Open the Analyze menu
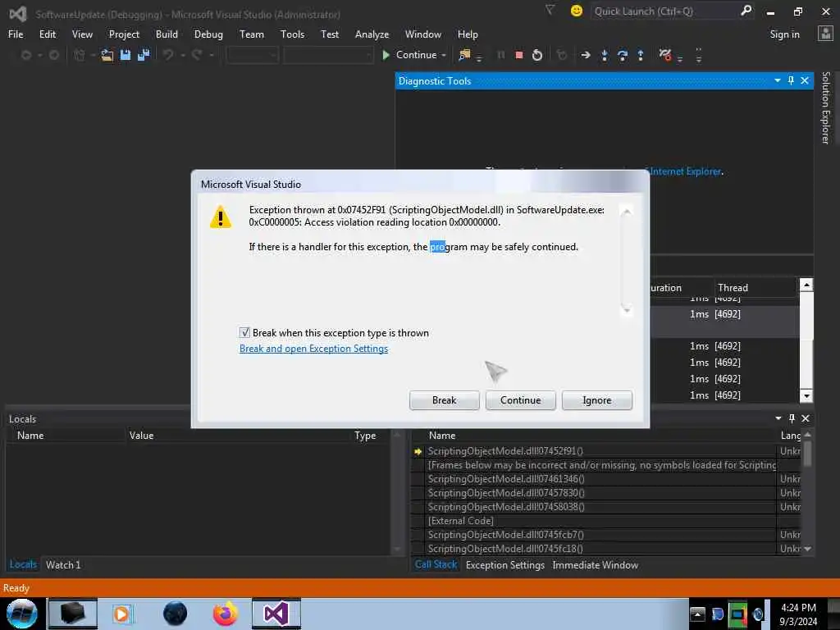This screenshot has width=840, height=630. point(372,34)
